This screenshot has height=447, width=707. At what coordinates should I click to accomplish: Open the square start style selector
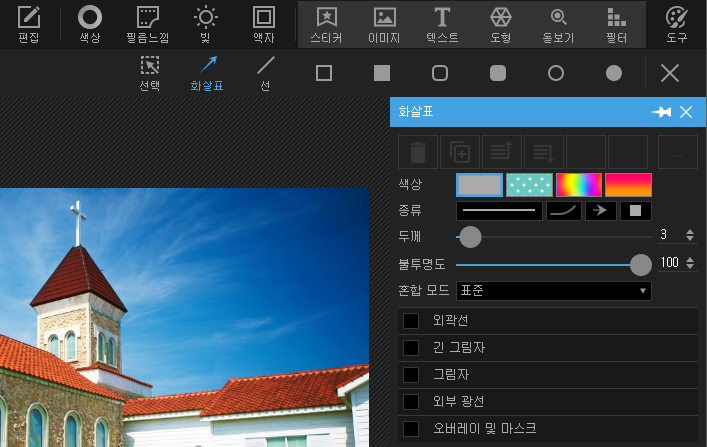pyautogui.click(x=636, y=211)
